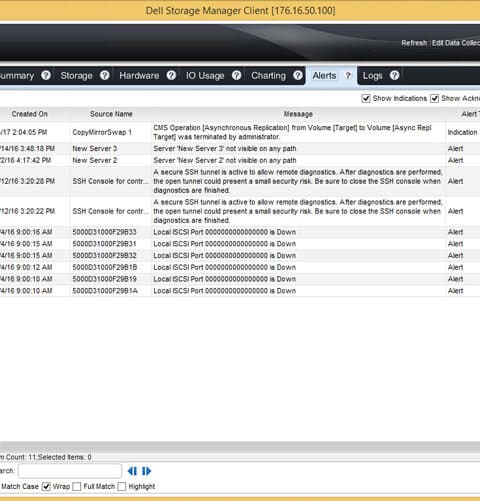Screen dimensions: 480x501
Task: Select SSH Console row created 3:20:22 PM
Action: (x=240, y=211)
